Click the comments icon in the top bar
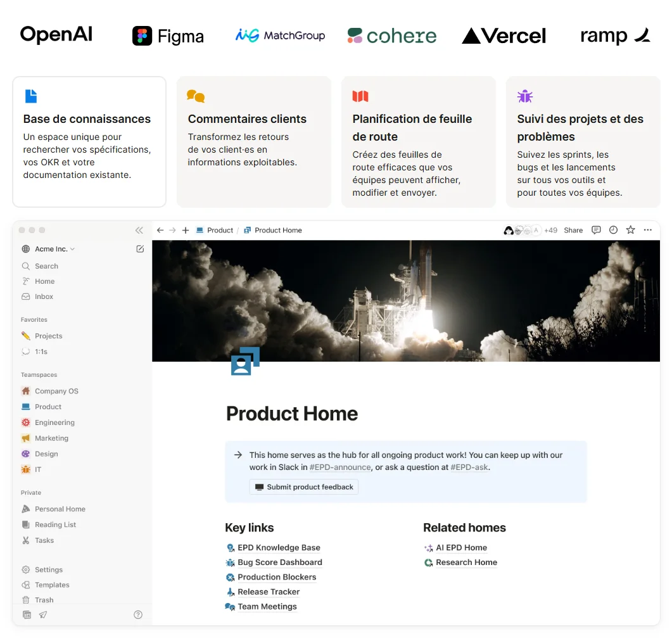The image size is (672, 641). pyautogui.click(x=596, y=230)
